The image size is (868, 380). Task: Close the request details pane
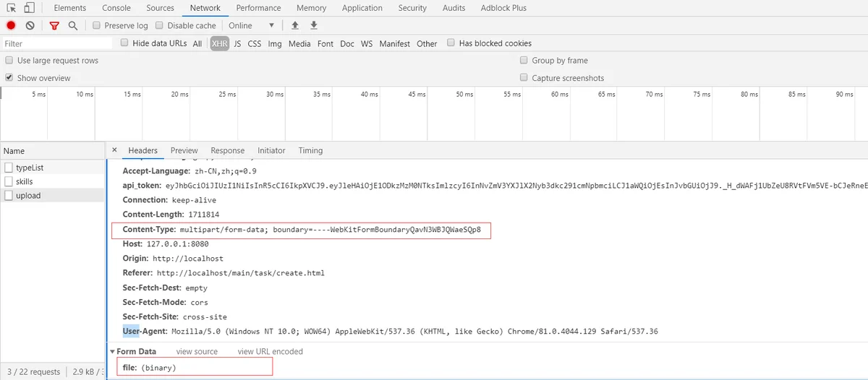pyautogui.click(x=114, y=150)
